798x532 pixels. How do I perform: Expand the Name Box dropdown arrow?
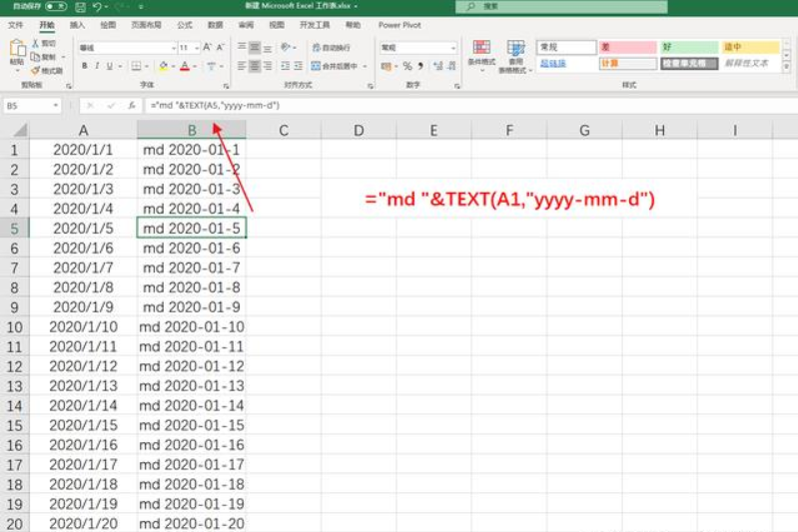click(55, 105)
